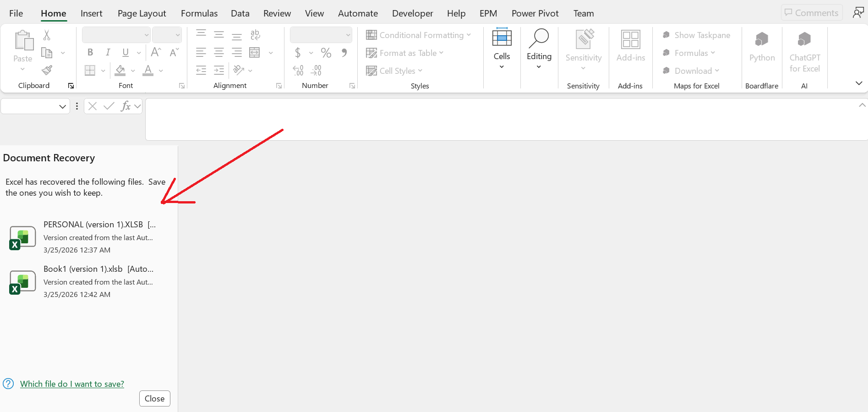Toggle Bold formatting
The height and width of the screenshot is (412, 868).
[90, 52]
